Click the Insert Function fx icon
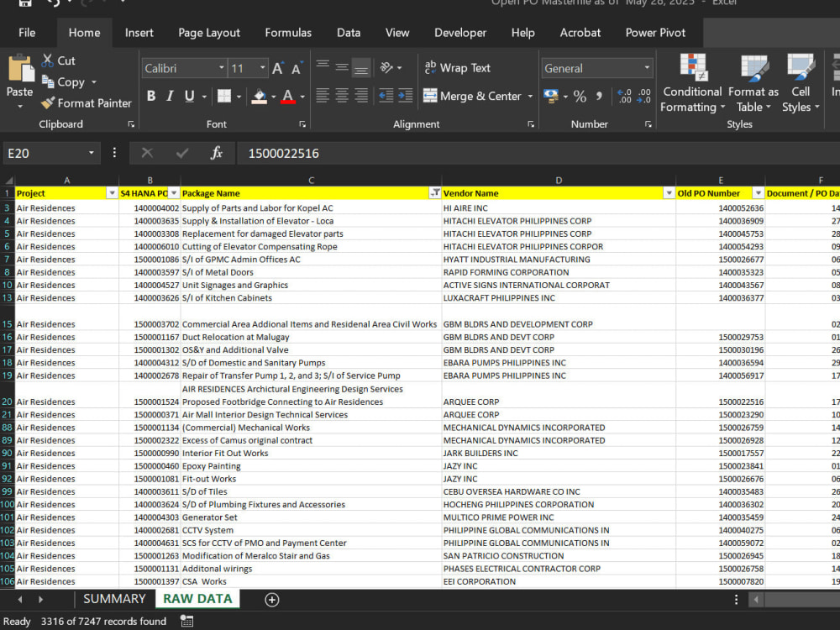The width and height of the screenshot is (840, 630). click(217, 153)
